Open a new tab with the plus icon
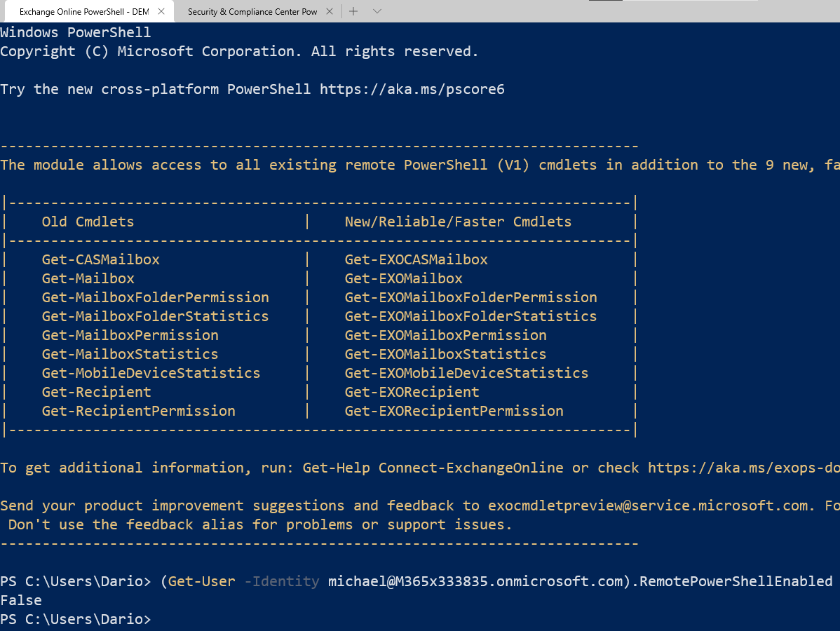 click(x=353, y=11)
